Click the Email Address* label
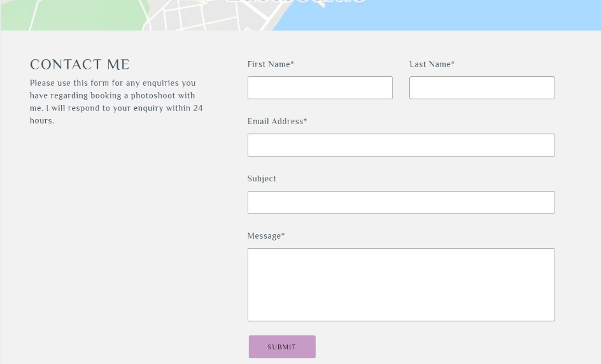Image resolution: width=601 pixels, height=364 pixels. click(x=277, y=122)
